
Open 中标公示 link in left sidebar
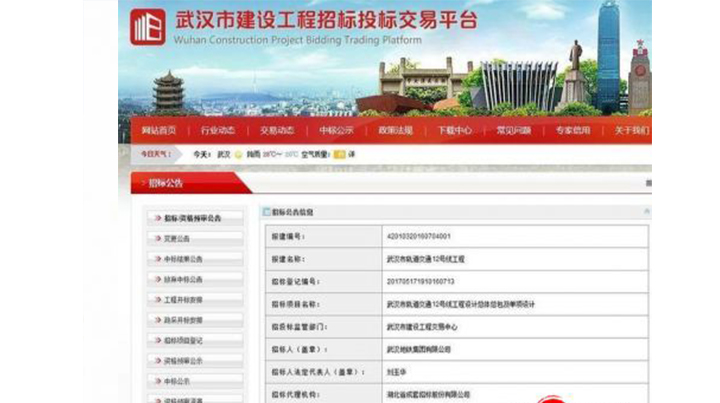tap(195, 381)
